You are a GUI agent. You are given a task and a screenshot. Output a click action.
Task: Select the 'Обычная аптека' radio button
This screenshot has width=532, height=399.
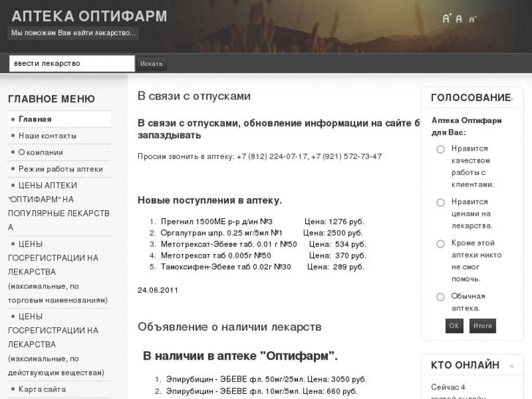point(441,297)
